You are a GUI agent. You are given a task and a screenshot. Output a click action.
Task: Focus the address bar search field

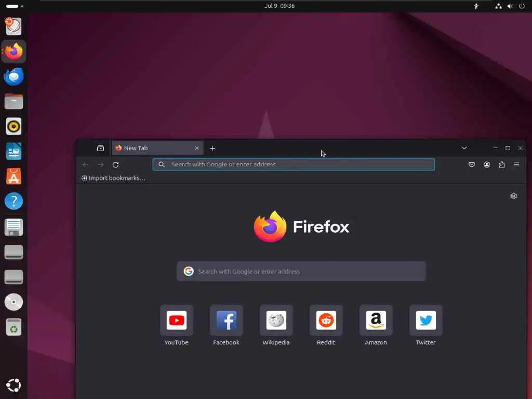tap(294, 165)
